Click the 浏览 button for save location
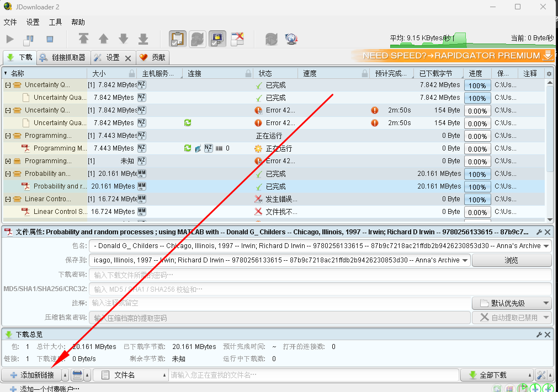The width and height of the screenshot is (558, 392). (x=512, y=260)
